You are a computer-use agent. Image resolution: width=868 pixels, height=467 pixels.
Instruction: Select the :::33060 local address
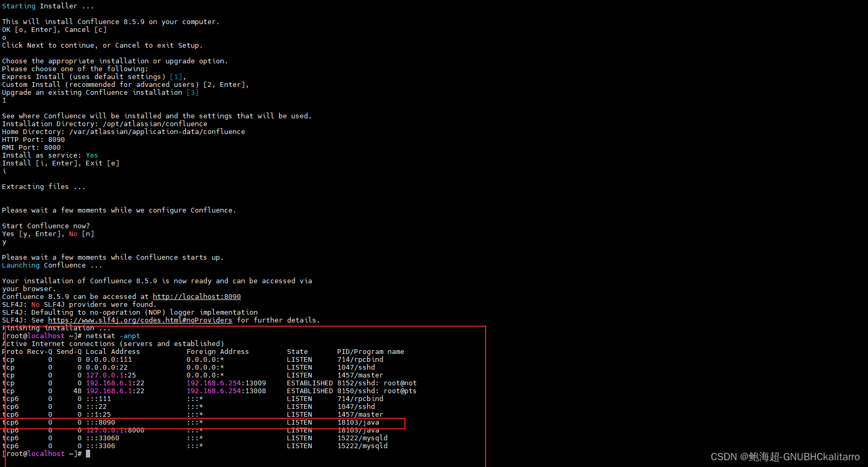tap(103, 438)
